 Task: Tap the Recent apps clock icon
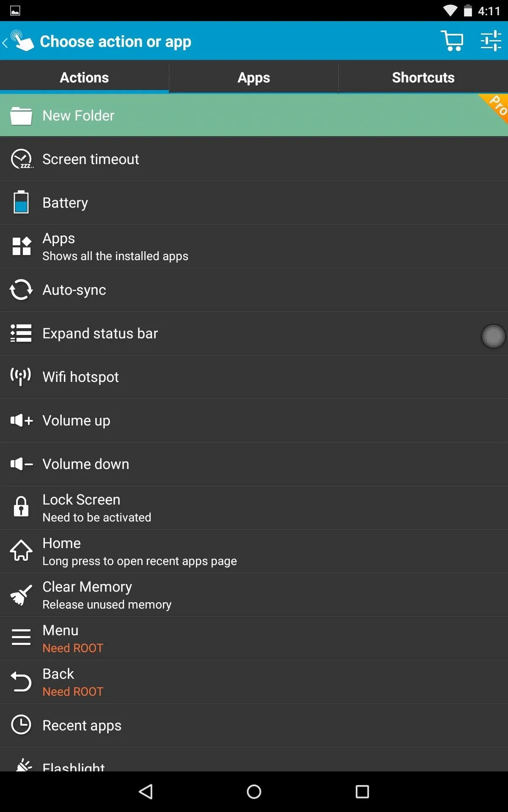(21, 725)
